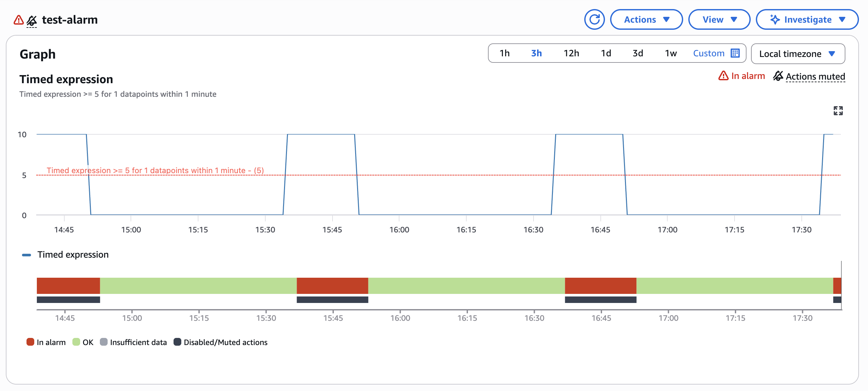Open the Local timezone selector
The height and width of the screenshot is (391, 868).
[x=797, y=54]
